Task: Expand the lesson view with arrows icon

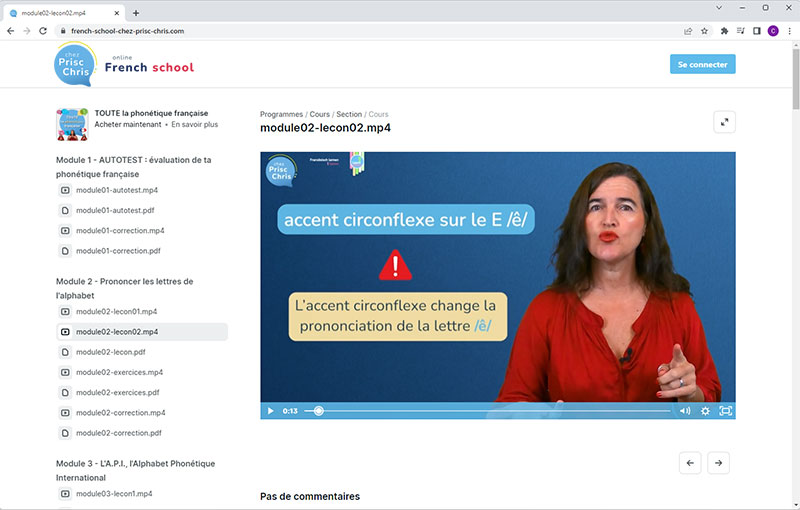Action: [x=725, y=122]
